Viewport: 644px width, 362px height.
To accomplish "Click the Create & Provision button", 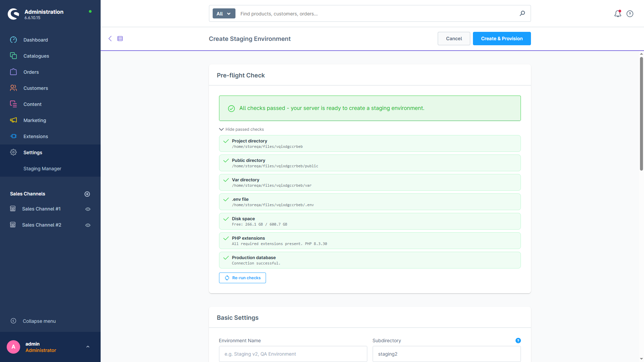I will point(502,39).
